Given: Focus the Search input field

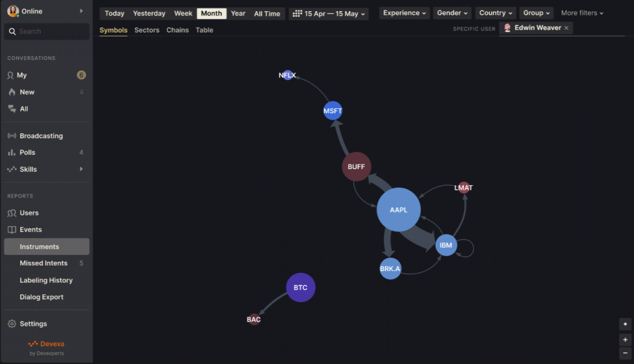Looking at the screenshot, I should click(47, 32).
